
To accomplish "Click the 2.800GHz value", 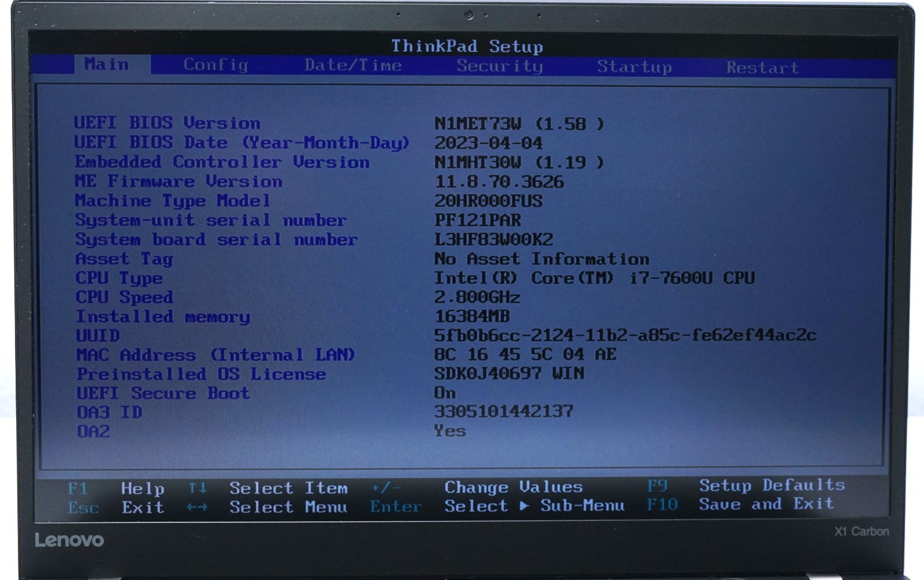I will tap(478, 297).
